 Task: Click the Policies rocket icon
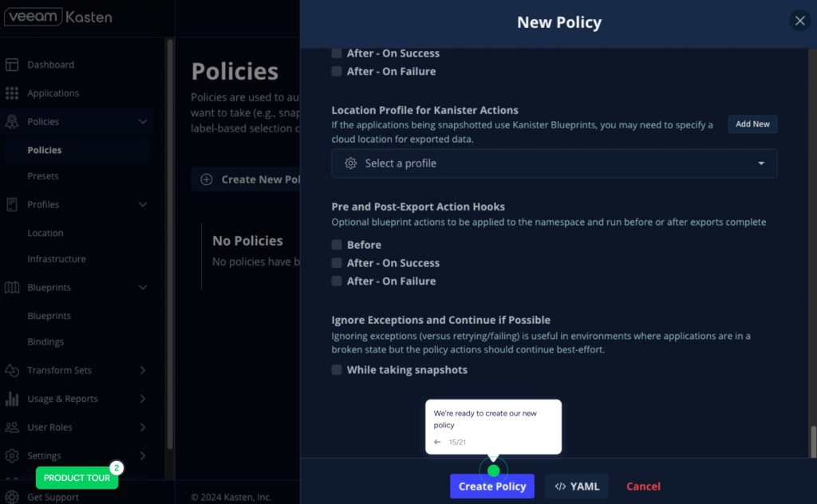coord(12,122)
